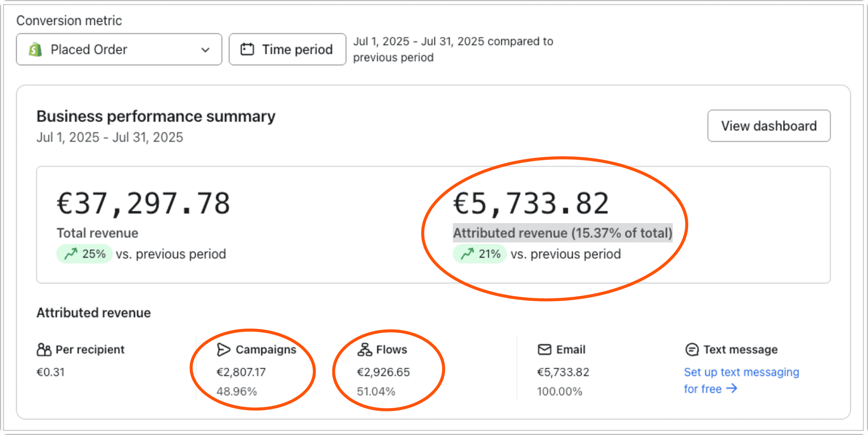Click the Flows diagram icon
This screenshot has height=435, width=868.
365,350
